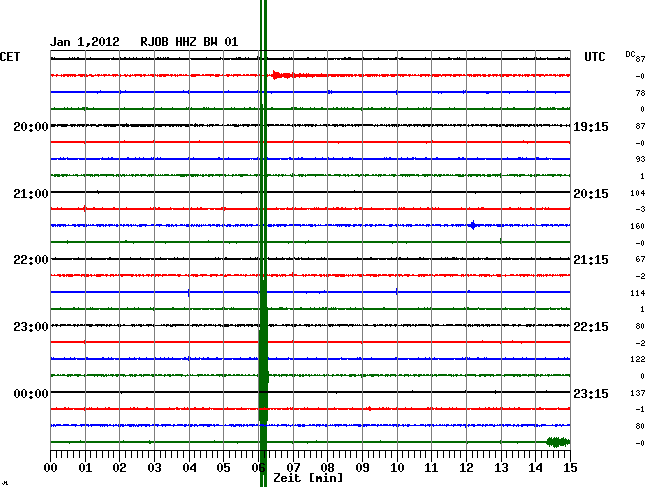Select the CET time label "00:00"
This screenshot has width=650, height=494.
click(x=31, y=393)
